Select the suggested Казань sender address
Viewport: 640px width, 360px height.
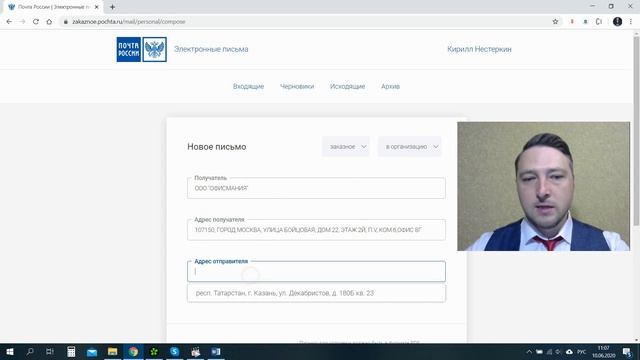click(316, 293)
